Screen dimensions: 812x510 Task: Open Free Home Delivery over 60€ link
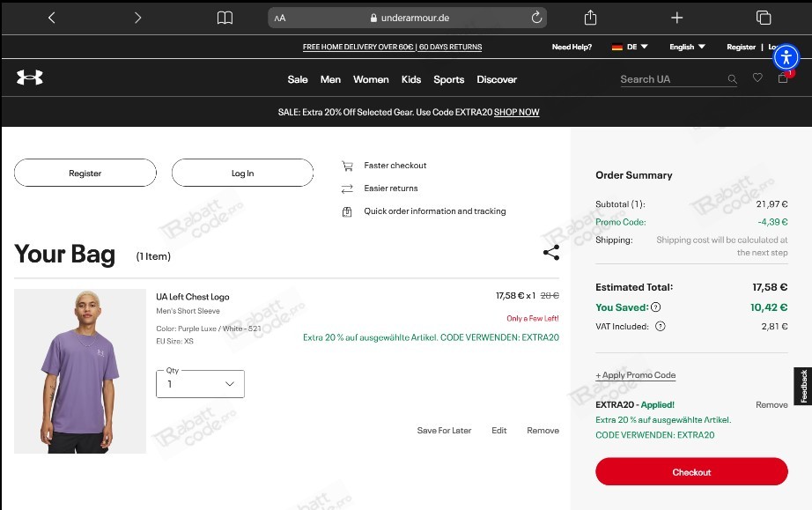click(358, 47)
